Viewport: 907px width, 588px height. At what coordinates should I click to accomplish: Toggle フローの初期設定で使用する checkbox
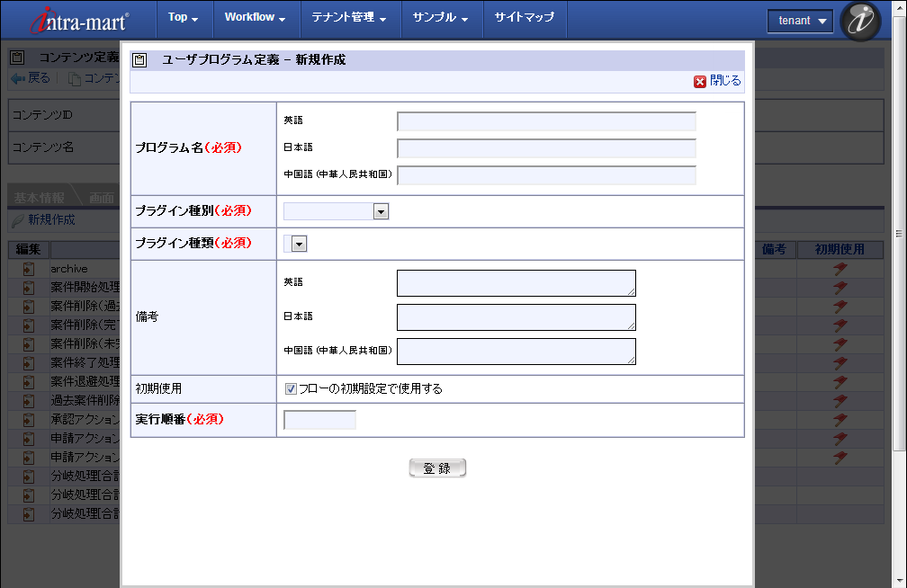click(291, 389)
